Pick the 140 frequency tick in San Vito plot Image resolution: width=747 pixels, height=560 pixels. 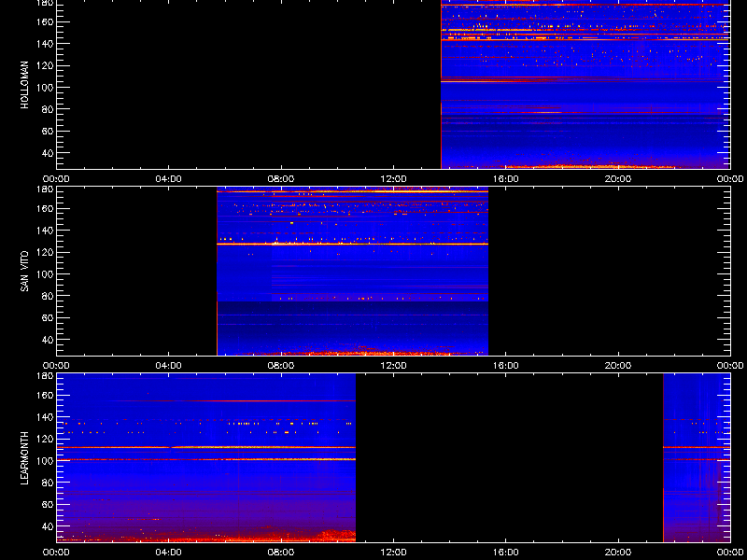[x=44, y=230]
